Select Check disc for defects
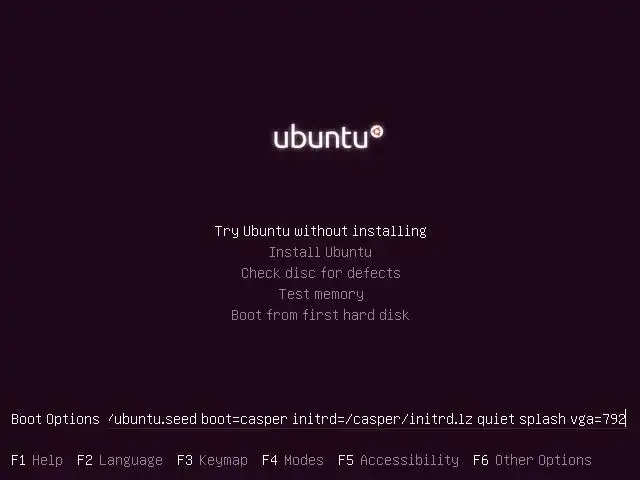This screenshot has width=640, height=480. pyautogui.click(x=320, y=273)
